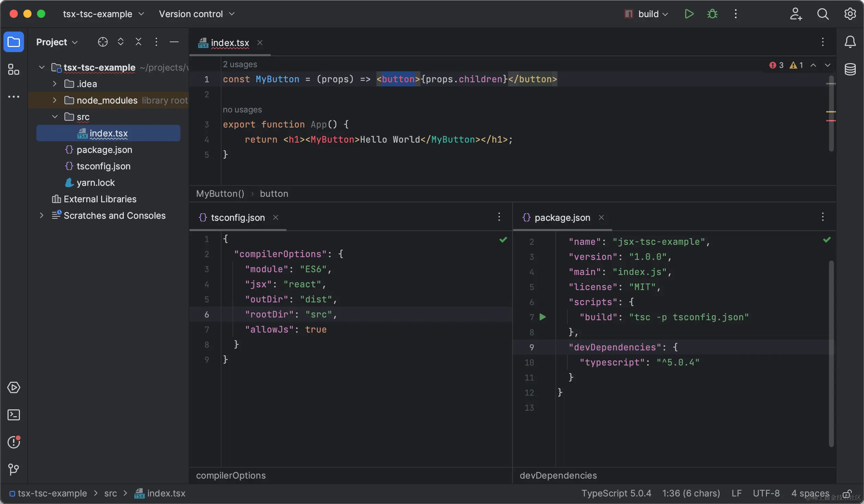Expand the node_modules folder
Viewport: 864px width, 504px height.
pos(55,100)
